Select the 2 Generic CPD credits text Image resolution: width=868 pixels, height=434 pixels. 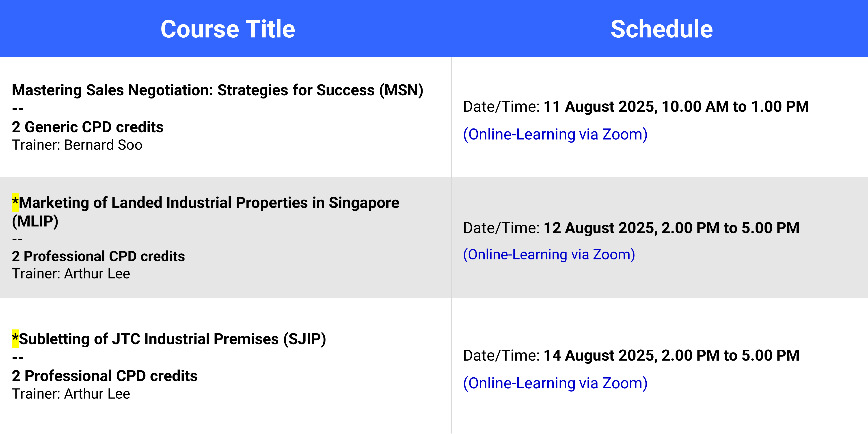tap(88, 127)
